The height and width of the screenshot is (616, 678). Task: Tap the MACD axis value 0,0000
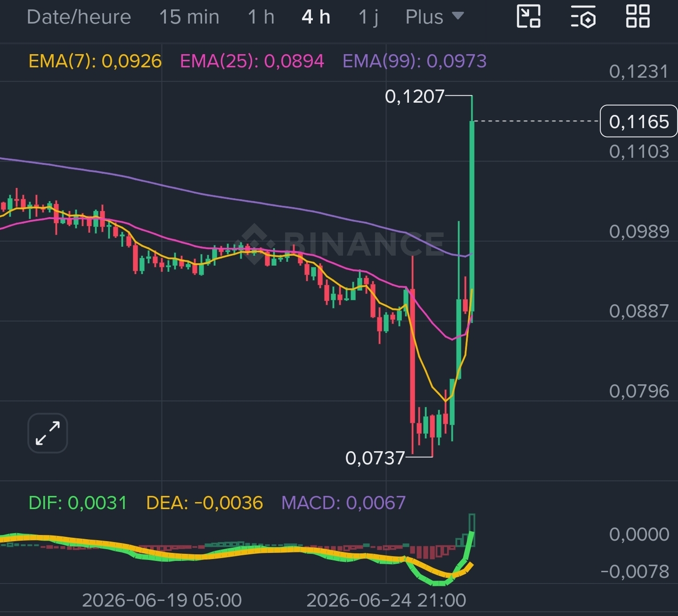point(639,535)
